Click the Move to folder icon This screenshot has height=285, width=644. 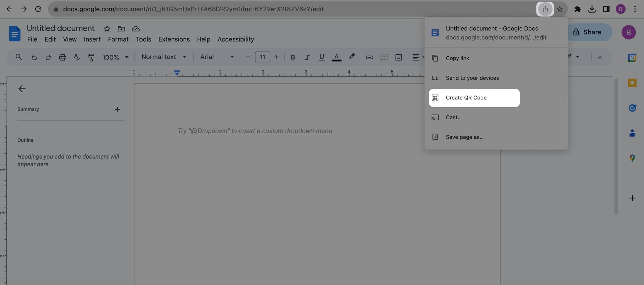click(121, 29)
